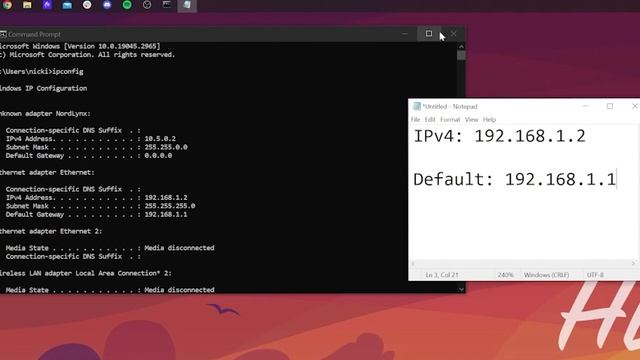Screen dimensions: 640x360
Task: Maximize the Command Prompt window
Action: click(429, 34)
